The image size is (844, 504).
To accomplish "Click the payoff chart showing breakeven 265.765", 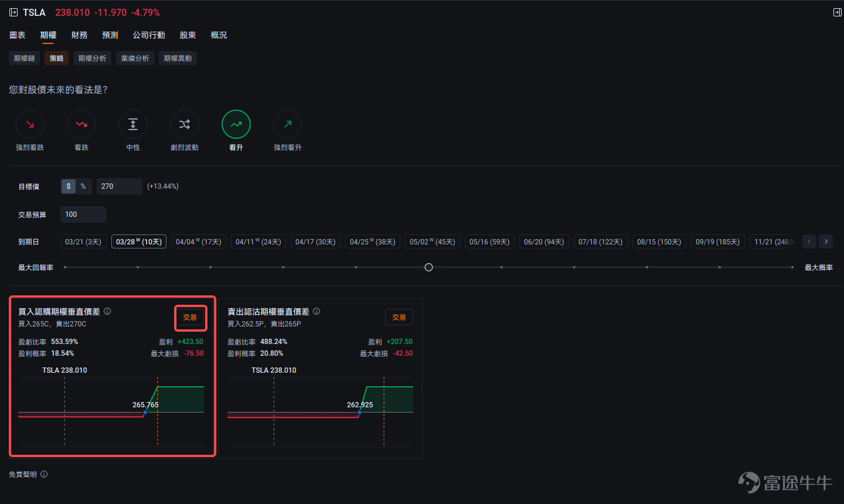I will click(111, 411).
